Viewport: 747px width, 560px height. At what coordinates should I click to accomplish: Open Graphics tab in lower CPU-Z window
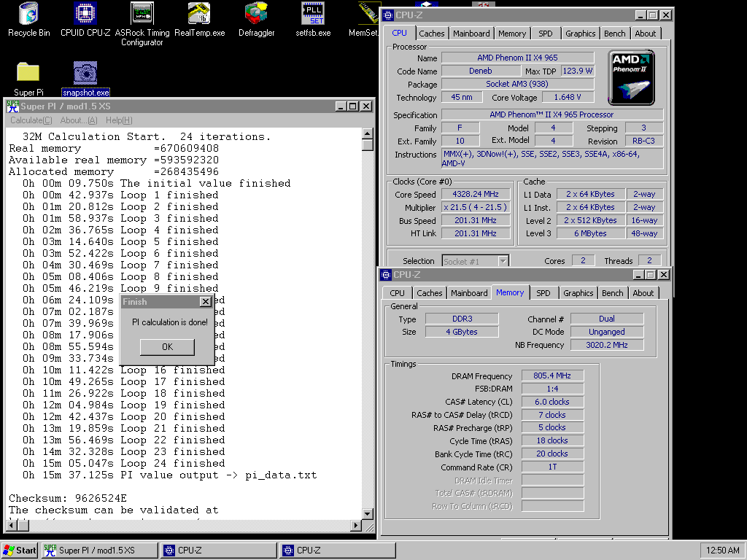(x=578, y=293)
